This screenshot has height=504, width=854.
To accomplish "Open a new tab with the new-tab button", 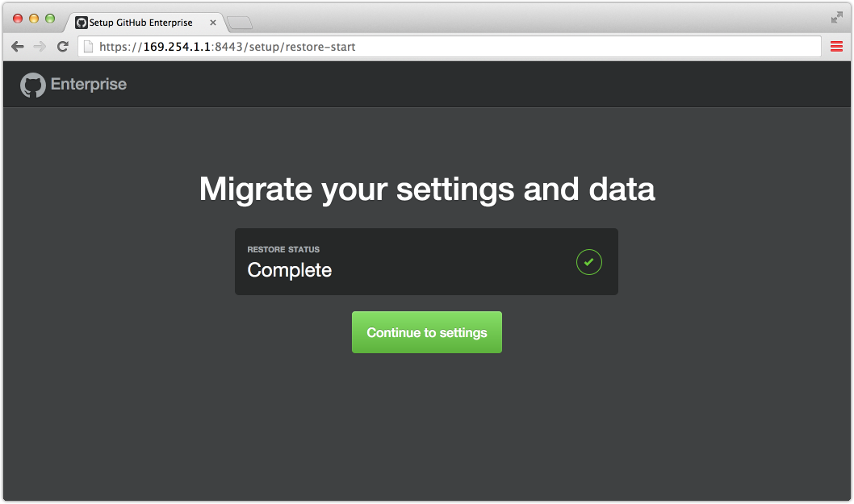I will pyautogui.click(x=240, y=23).
